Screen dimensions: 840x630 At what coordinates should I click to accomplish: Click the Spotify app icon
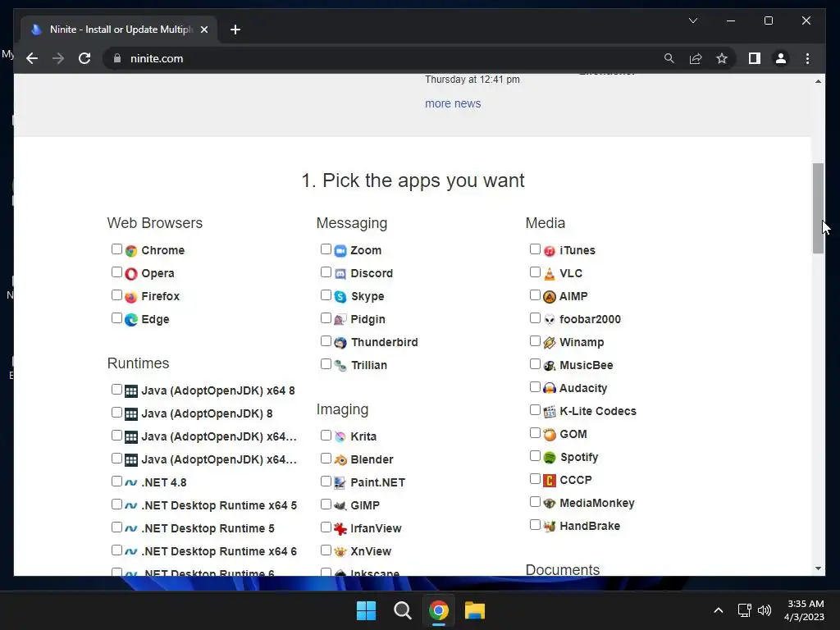tap(550, 458)
